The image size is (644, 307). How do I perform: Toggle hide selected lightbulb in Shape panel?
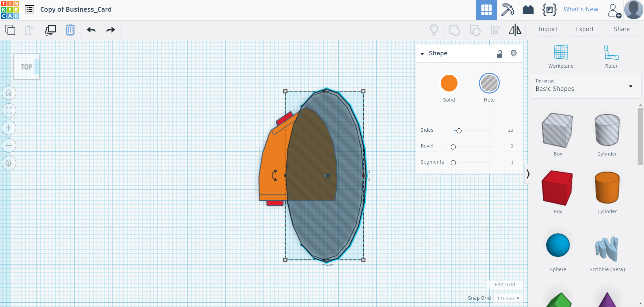coord(514,54)
